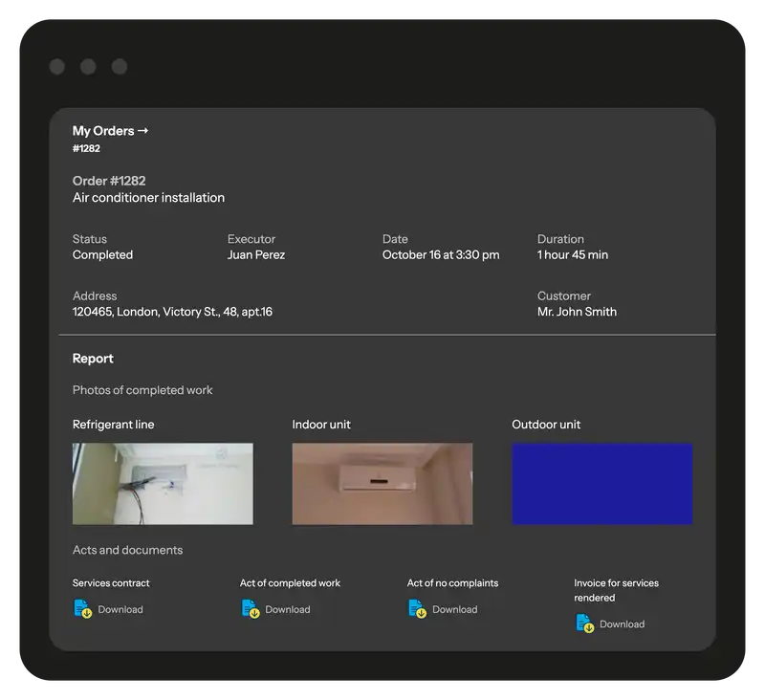Open the Refrigerant line photo
The image size is (765, 700).
[163, 484]
